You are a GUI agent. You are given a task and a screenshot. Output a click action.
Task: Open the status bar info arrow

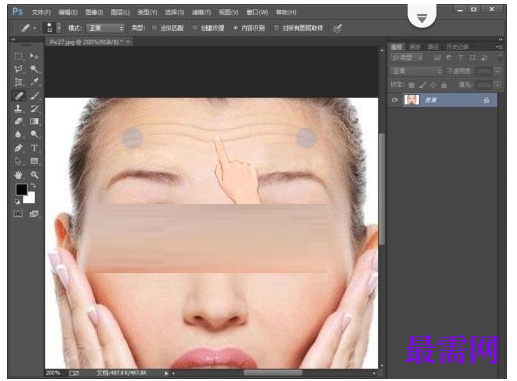tap(166, 373)
